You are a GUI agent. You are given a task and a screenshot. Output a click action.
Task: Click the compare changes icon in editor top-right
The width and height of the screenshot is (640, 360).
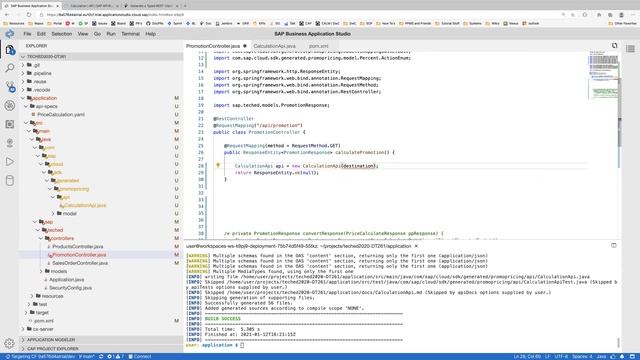(614, 46)
